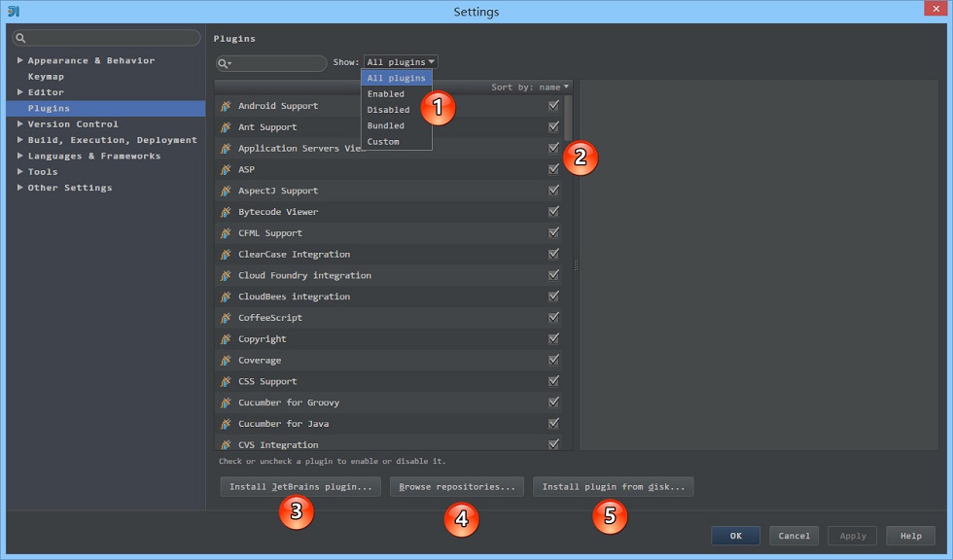Screen dimensions: 953x560
Task: Click Install plugin from disk button
Action: 614,486
